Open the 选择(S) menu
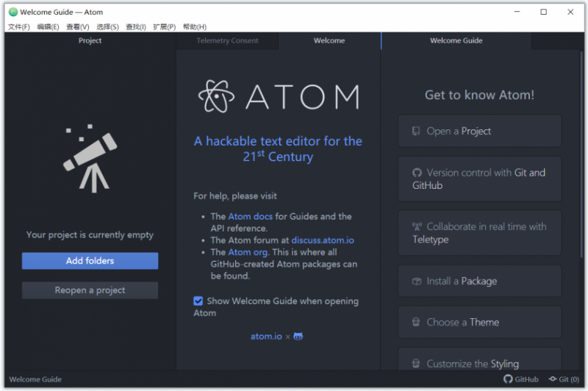Screen dimensions: 588x391 [x=107, y=26]
